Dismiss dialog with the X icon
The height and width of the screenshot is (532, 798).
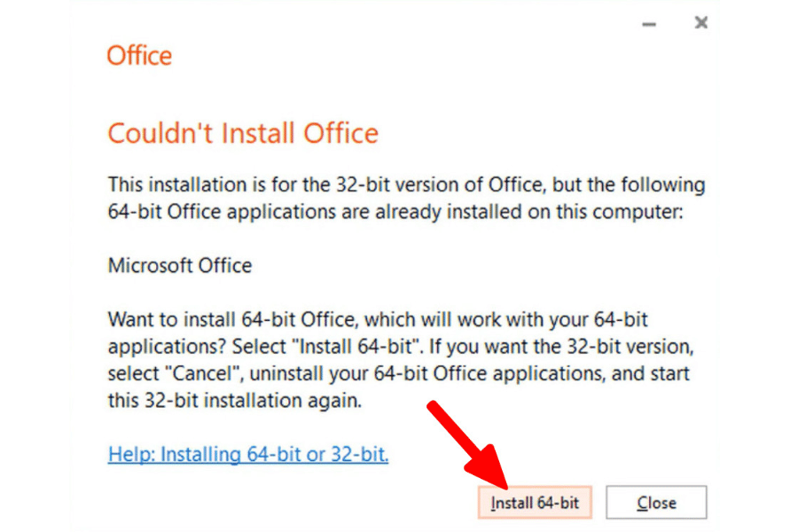tap(700, 23)
